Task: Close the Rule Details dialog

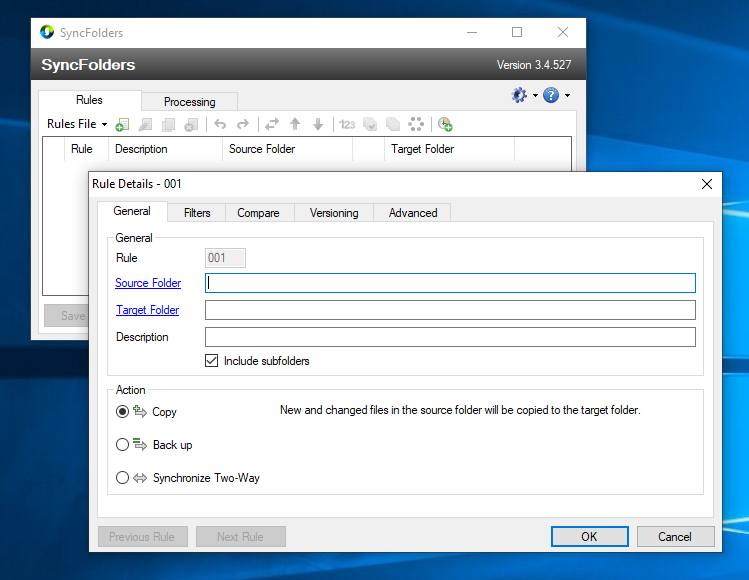Action: pos(707,184)
